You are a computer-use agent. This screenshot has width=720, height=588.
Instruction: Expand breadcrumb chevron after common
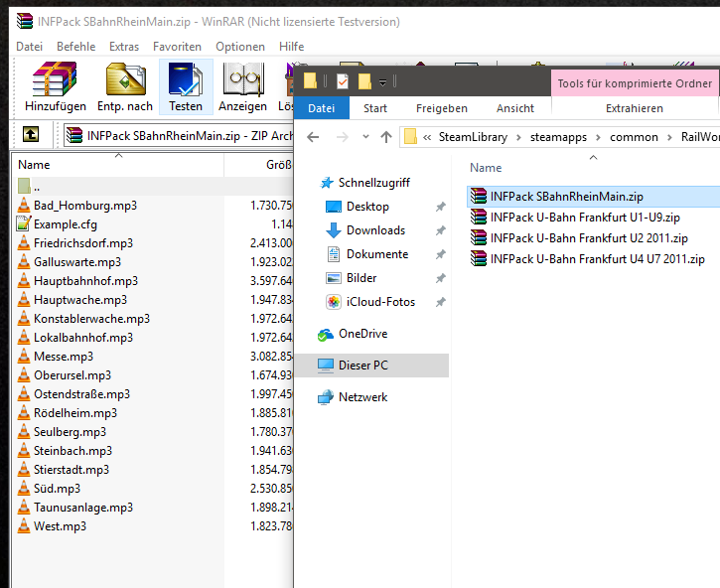669,137
